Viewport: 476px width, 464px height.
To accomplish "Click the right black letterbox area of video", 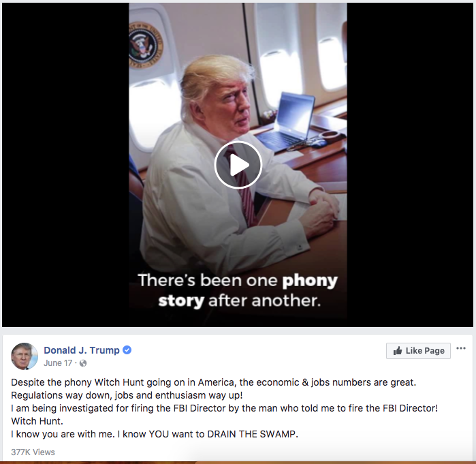I will (x=410, y=165).
